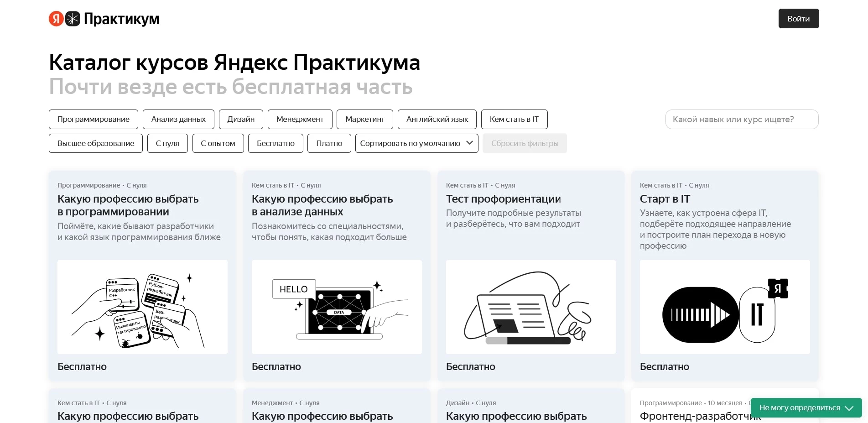Enable the С опытом filter
Screen dimensions: 868x423
[x=218, y=143]
